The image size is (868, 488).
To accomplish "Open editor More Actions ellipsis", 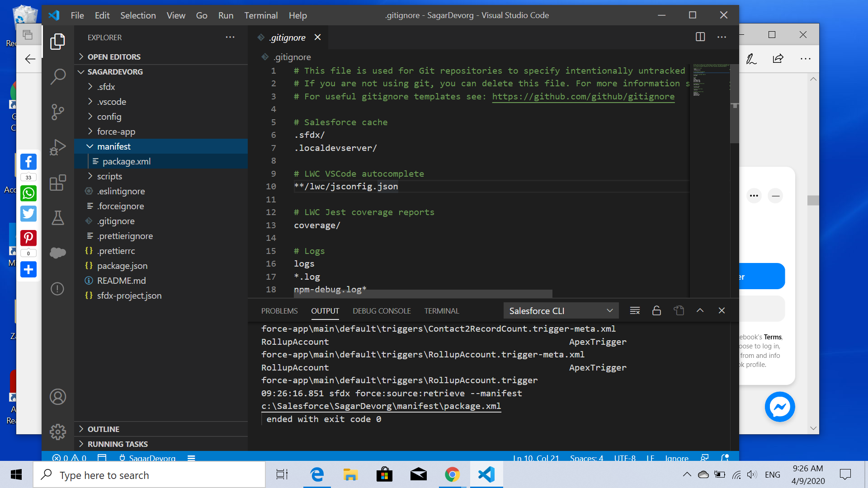I will click(x=722, y=37).
